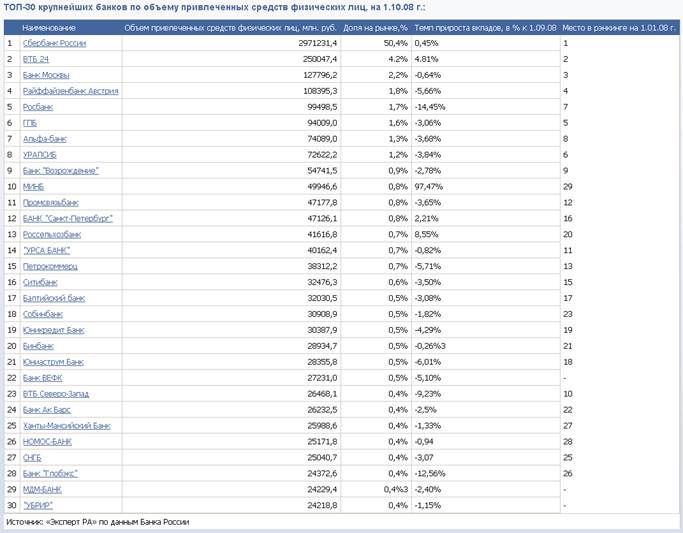Open the ВТБ 24 bank link
Image resolution: width=683 pixels, height=533 pixels.
coord(36,59)
